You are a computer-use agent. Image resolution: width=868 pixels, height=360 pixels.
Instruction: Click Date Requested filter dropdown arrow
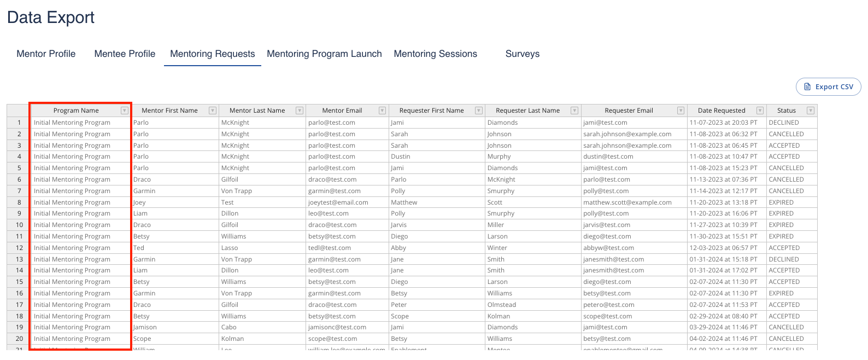pyautogui.click(x=760, y=111)
